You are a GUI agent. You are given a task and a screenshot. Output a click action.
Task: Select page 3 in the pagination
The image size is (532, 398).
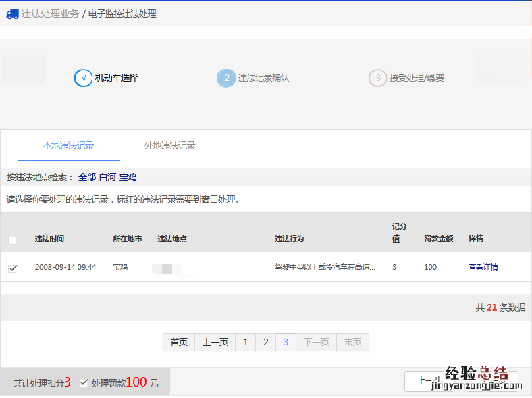286,342
